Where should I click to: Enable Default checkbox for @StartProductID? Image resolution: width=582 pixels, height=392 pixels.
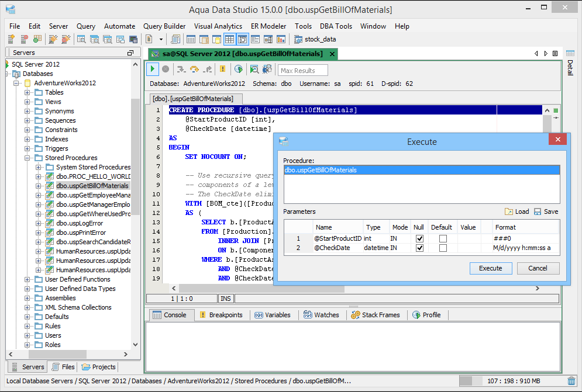443,238
